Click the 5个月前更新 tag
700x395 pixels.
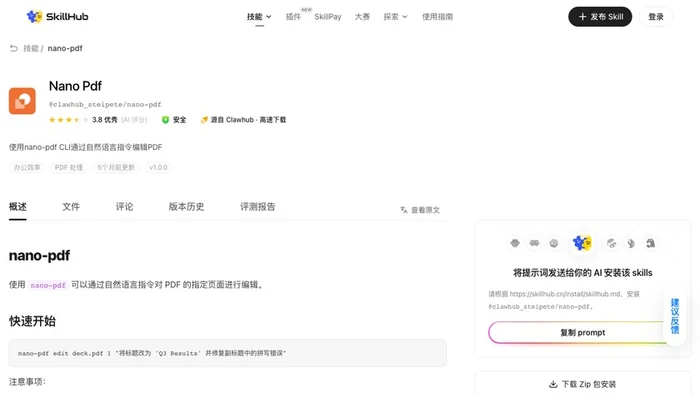pos(116,167)
